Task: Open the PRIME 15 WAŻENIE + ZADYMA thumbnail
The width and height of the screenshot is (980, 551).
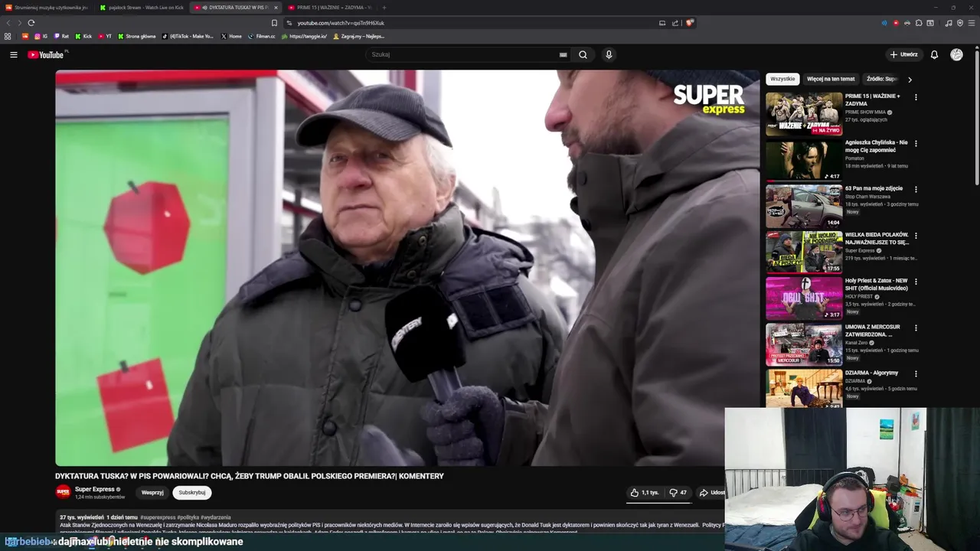Action: coord(804,114)
